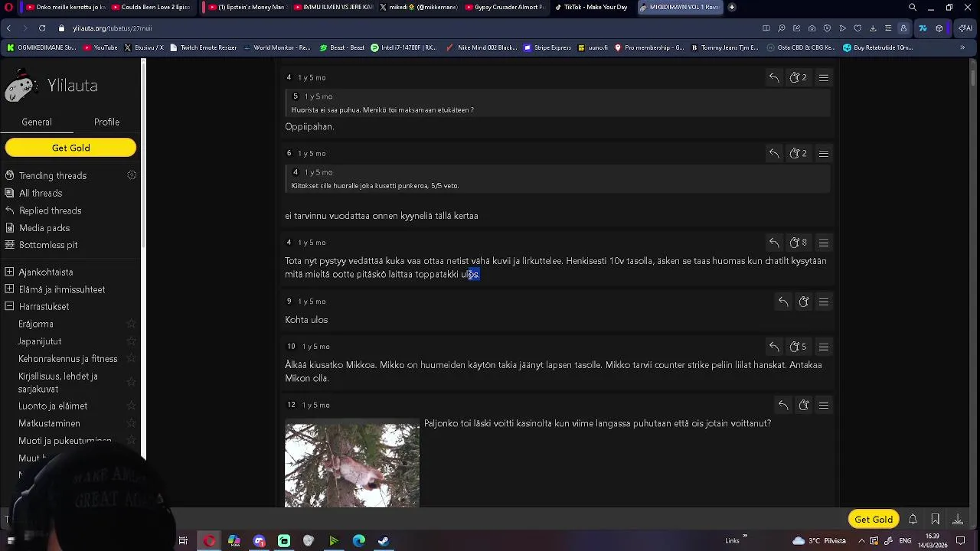This screenshot has height=551, width=980.
Task: Click sidebar Get Gold button
Action: pyautogui.click(x=70, y=148)
